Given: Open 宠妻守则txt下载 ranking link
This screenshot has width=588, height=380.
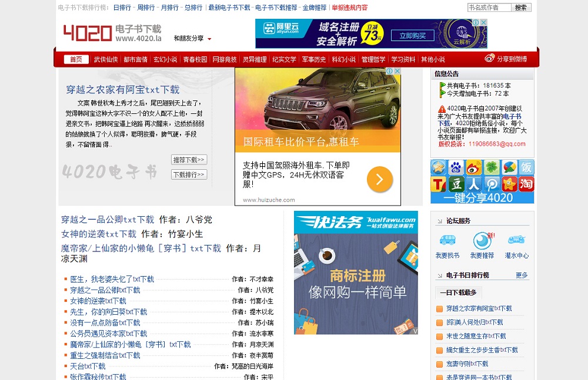Looking at the screenshot, I should coord(467,364).
